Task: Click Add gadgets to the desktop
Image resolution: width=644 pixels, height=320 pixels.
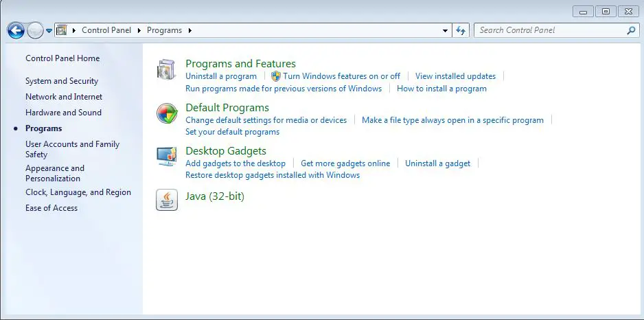Action: coord(235,163)
